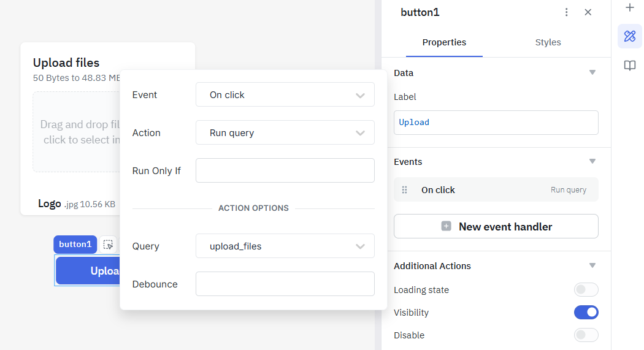The width and height of the screenshot is (644, 350).
Task: Collapse the Data section
Action: pos(592,72)
